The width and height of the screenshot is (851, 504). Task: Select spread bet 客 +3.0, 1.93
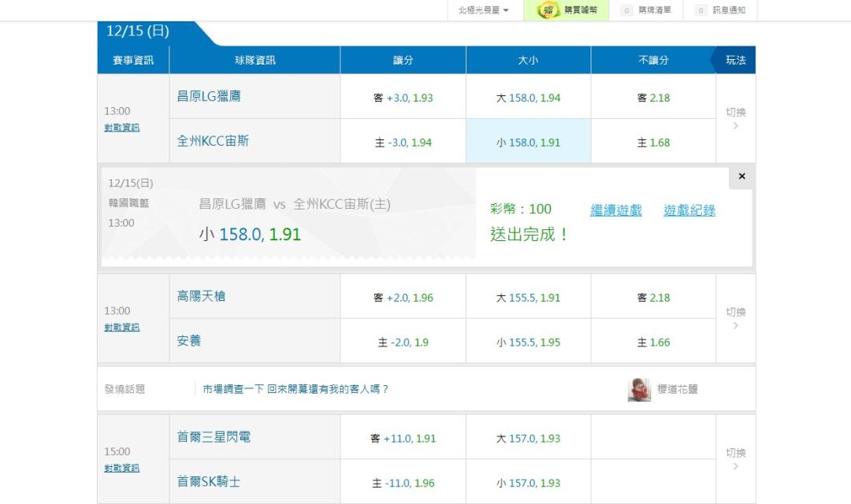pyautogui.click(x=403, y=98)
